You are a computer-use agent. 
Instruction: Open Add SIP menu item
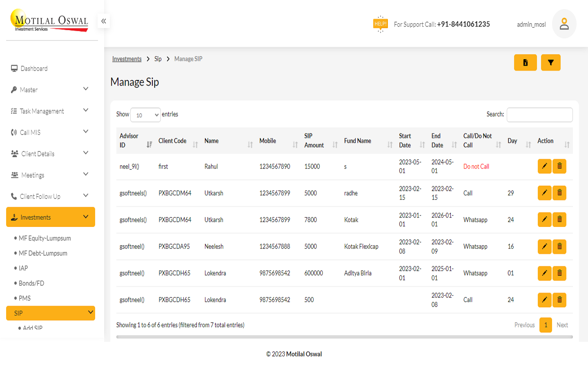click(32, 328)
